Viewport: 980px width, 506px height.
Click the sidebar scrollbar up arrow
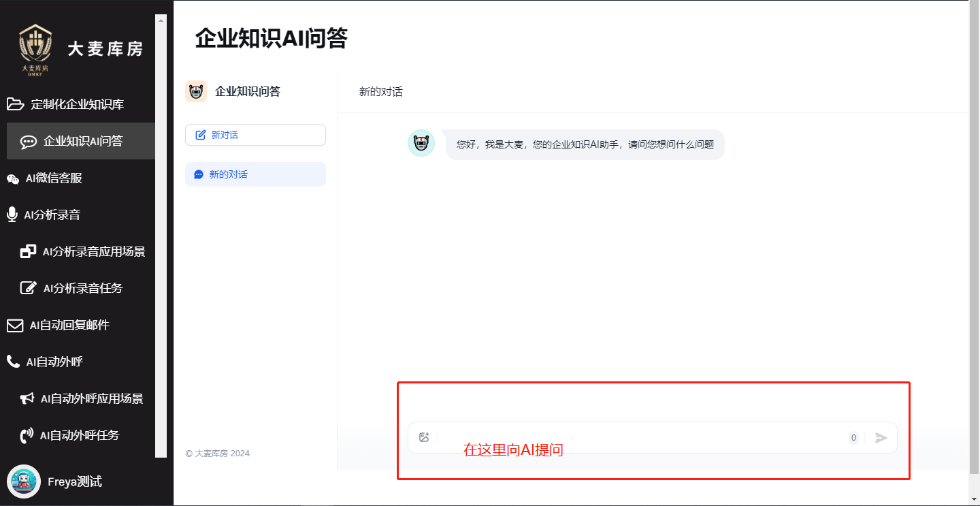click(161, 20)
